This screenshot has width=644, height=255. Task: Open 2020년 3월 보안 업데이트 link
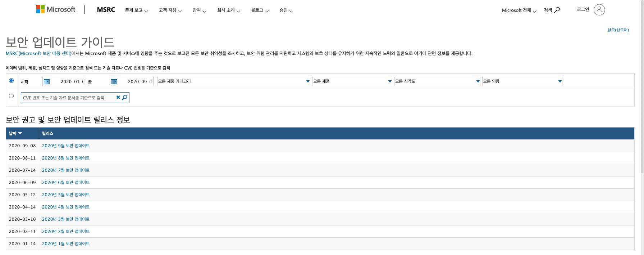[66, 219]
